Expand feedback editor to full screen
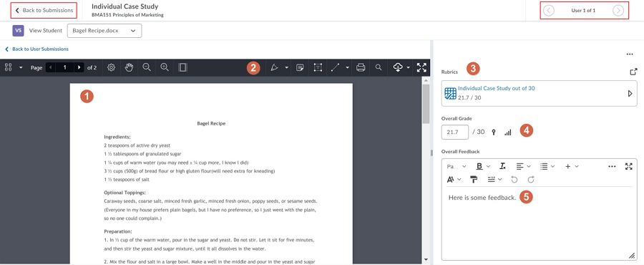This screenshot has height=265, width=644. pyautogui.click(x=629, y=166)
